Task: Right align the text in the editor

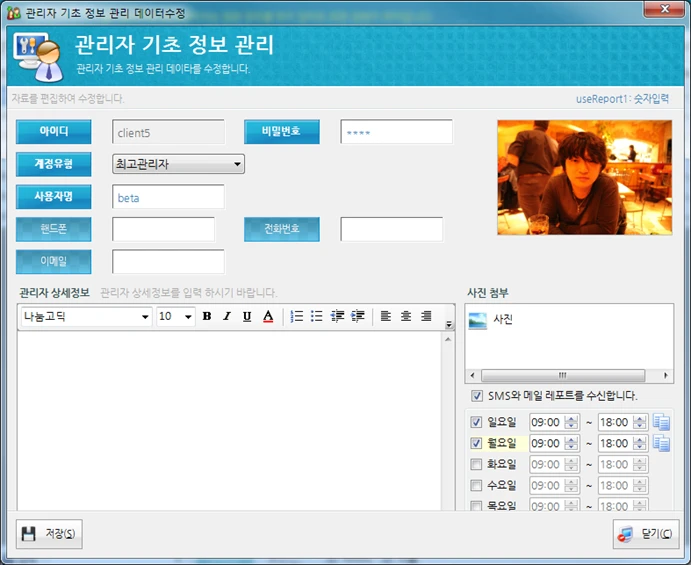Action: (426, 316)
